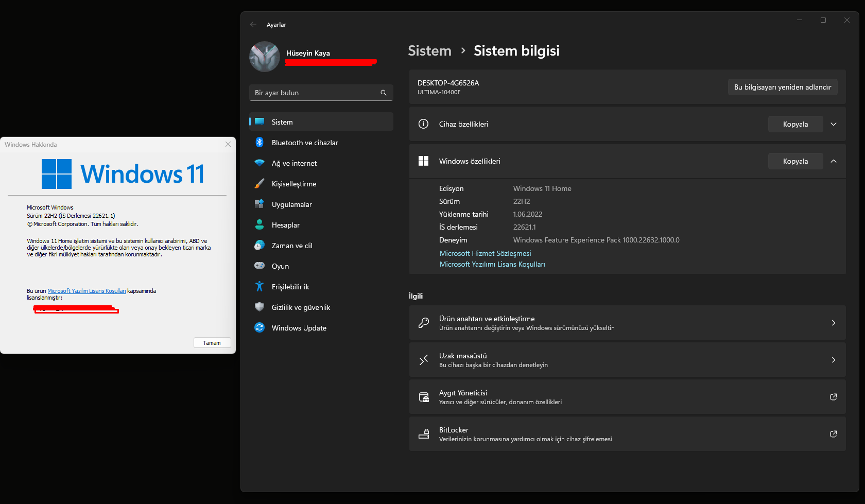Screen dimensions: 865x504
Task: Click the Sistem breadcrumb in page header
Action: point(429,50)
